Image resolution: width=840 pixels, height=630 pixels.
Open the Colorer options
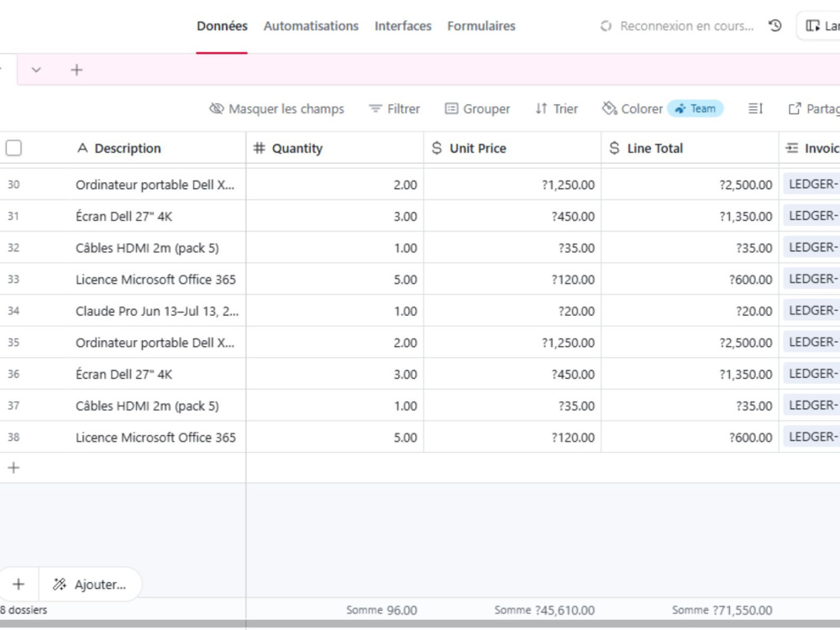click(x=633, y=108)
